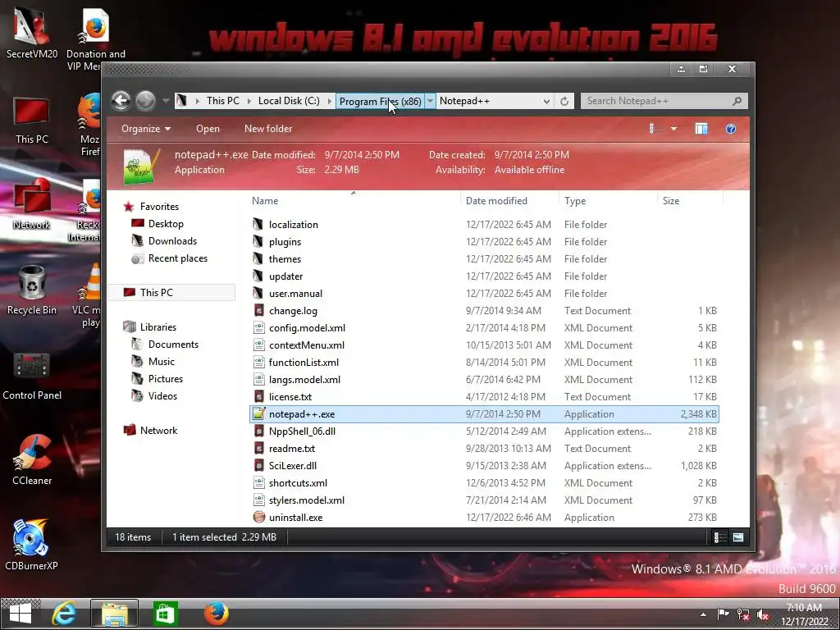
Task: Open Music library
Action: (x=162, y=362)
